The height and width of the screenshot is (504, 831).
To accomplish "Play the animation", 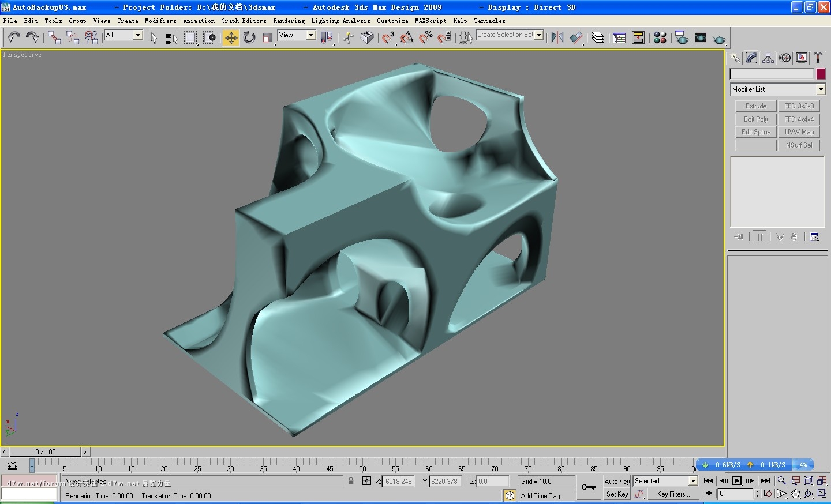I will point(737,481).
